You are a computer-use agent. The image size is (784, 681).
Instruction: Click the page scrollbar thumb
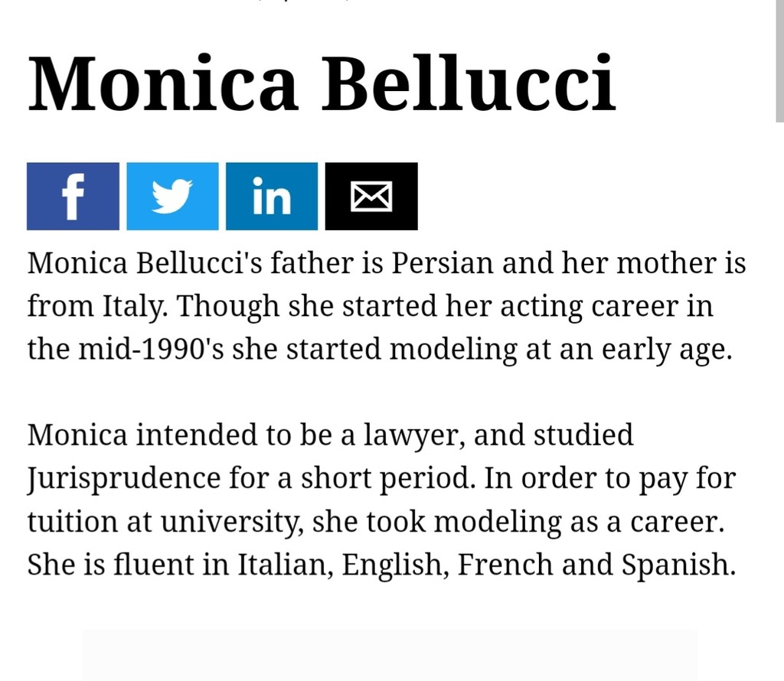coord(779,60)
